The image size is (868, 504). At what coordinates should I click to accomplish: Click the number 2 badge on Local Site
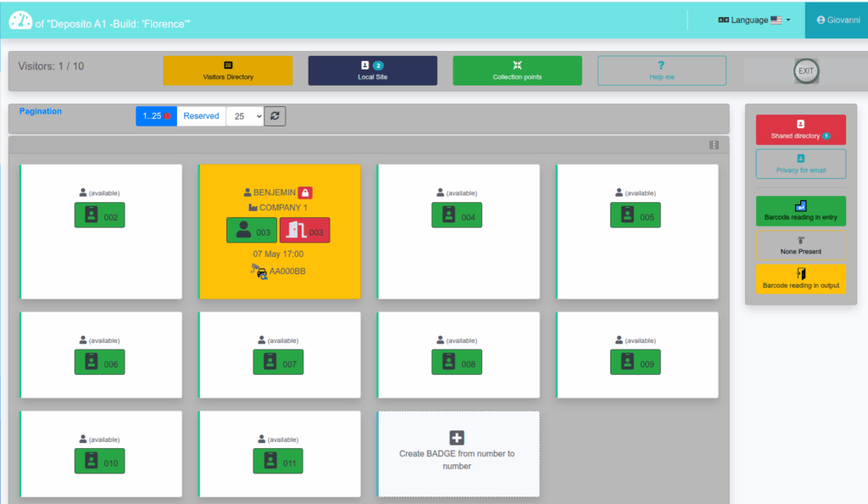pos(378,65)
